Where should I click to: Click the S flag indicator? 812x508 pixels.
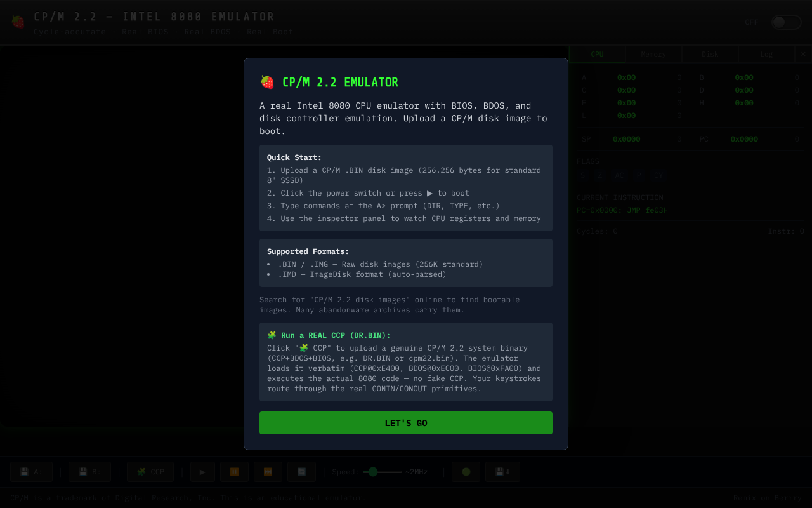(x=582, y=175)
